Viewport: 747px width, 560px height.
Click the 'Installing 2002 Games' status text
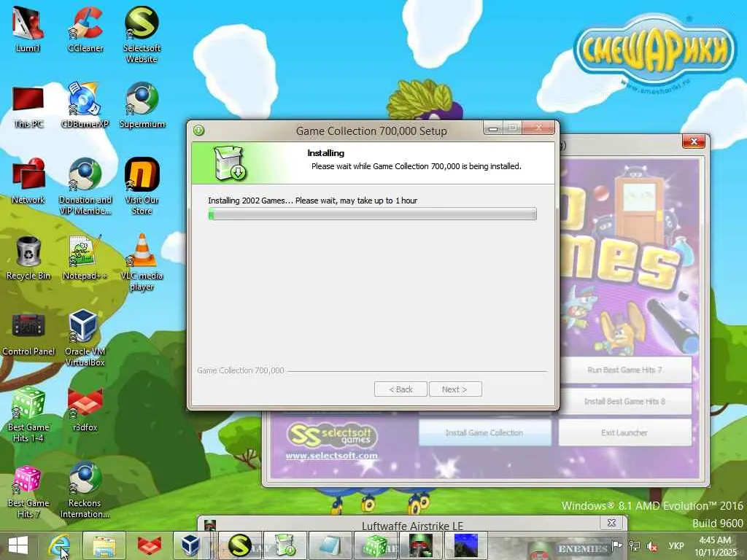pos(312,201)
